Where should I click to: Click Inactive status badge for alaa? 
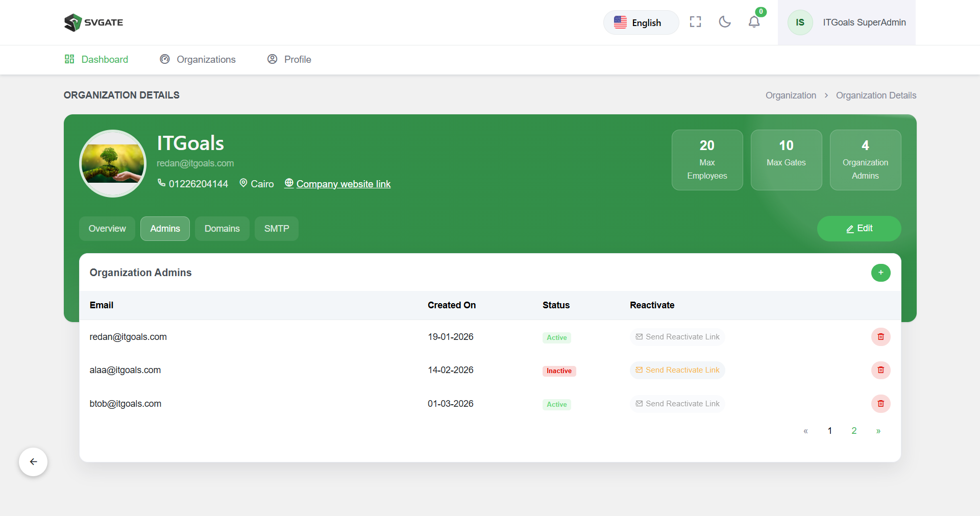(x=559, y=371)
